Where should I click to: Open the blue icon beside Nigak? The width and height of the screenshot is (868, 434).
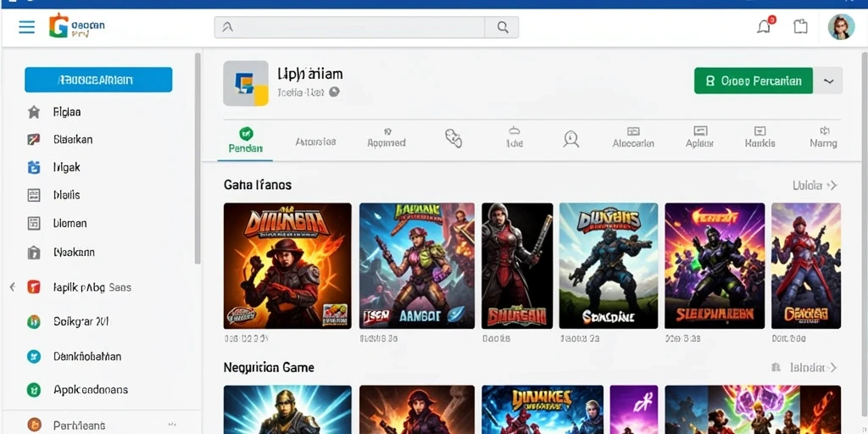coord(34,167)
